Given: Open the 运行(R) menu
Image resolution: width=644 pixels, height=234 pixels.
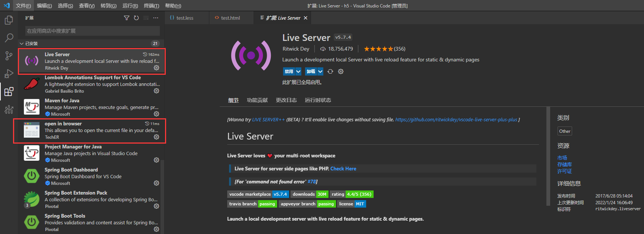Looking at the screenshot, I should point(130,6).
